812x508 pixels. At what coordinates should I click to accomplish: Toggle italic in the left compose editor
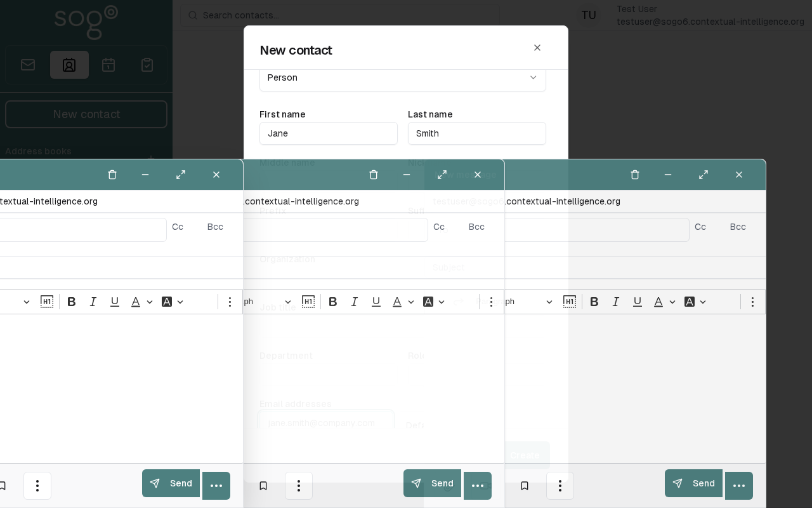(93, 302)
